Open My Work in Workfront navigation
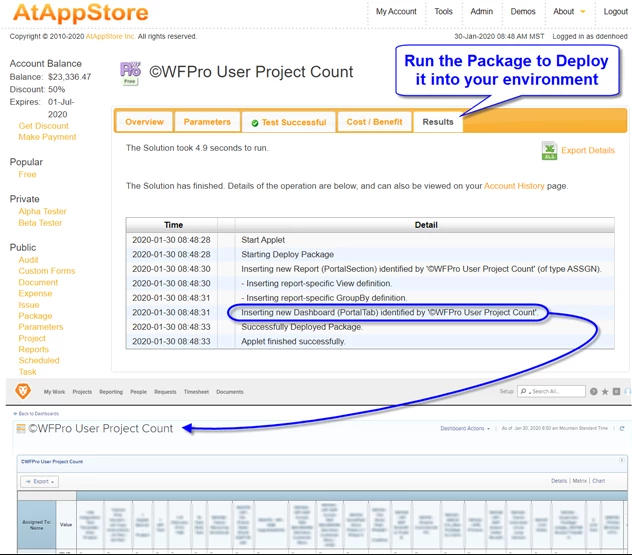The width and height of the screenshot is (632, 555). tap(54, 392)
